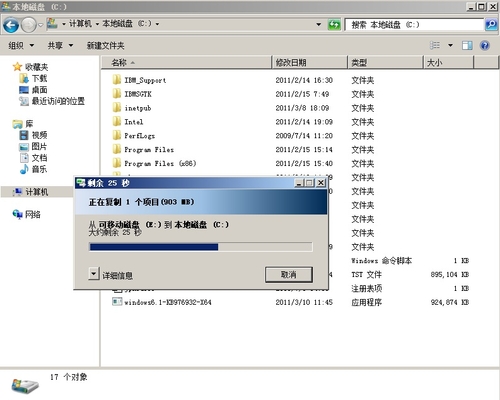Click the refresh icon beside address bar

(x=334, y=24)
